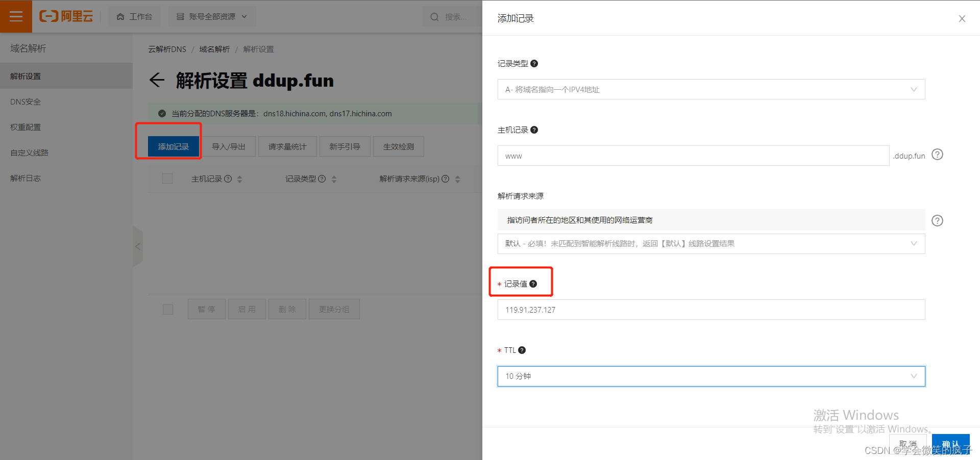
Task: Open the 解析请求来源 默认 dropdown
Action: pos(712,244)
